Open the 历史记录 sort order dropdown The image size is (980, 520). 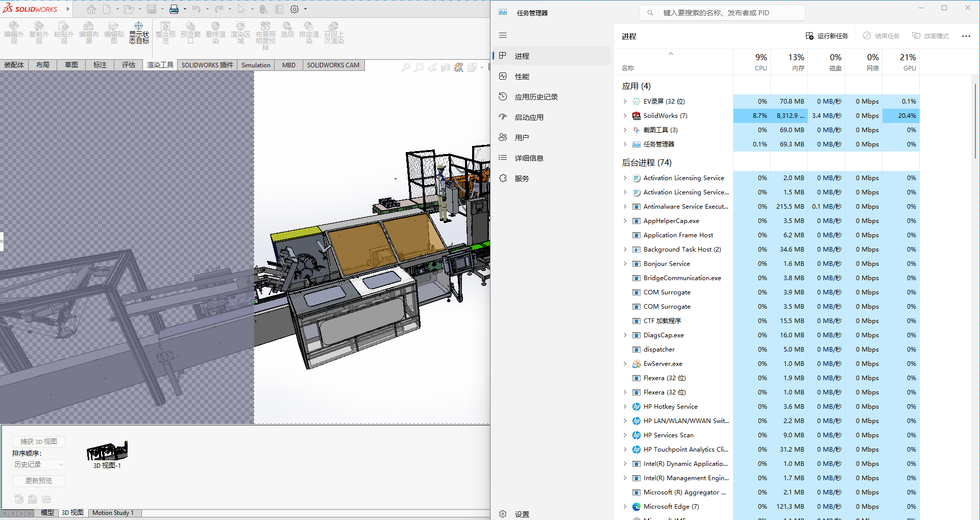tap(39, 464)
